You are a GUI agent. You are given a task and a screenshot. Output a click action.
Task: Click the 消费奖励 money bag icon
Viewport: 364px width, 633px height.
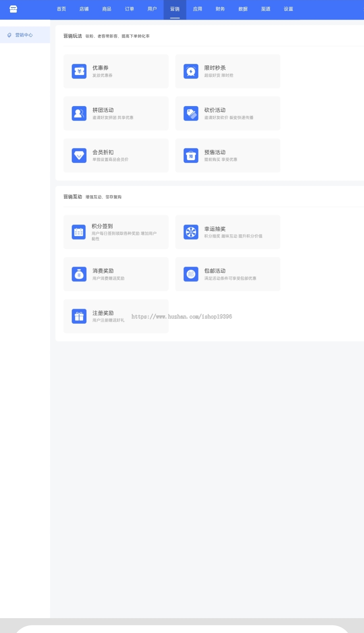click(79, 274)
